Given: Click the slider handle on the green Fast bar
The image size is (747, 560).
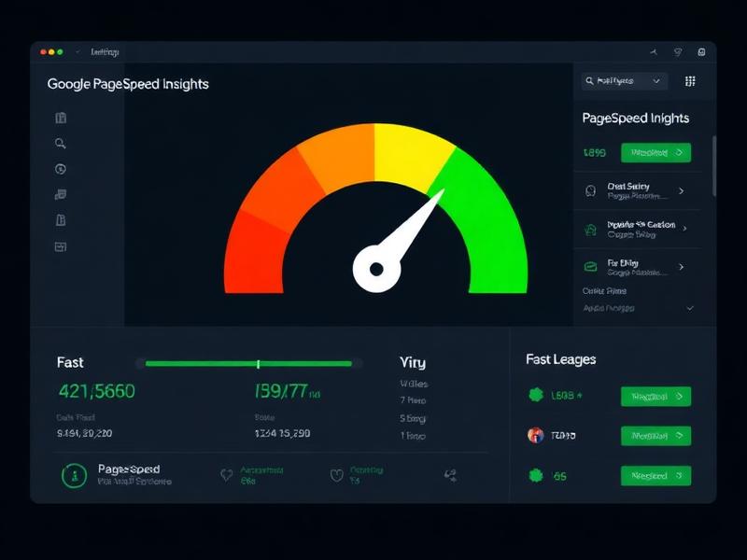Looking at the screenshot, I should pos(259,364).
